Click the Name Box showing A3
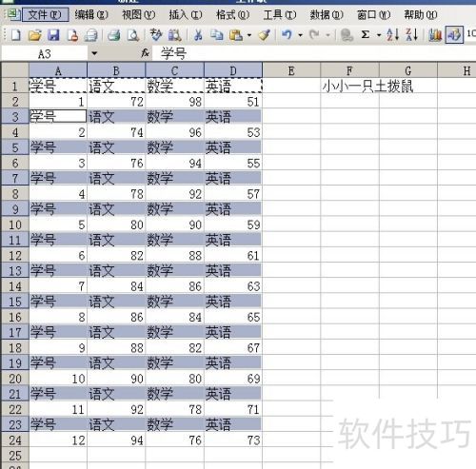Viewport: 476px width, 469px height. 45,53
